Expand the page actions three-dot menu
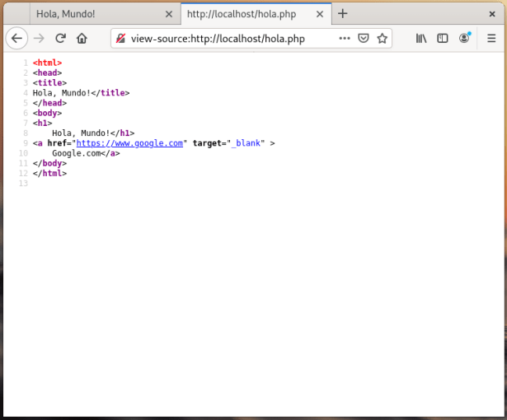 (343, 38)
